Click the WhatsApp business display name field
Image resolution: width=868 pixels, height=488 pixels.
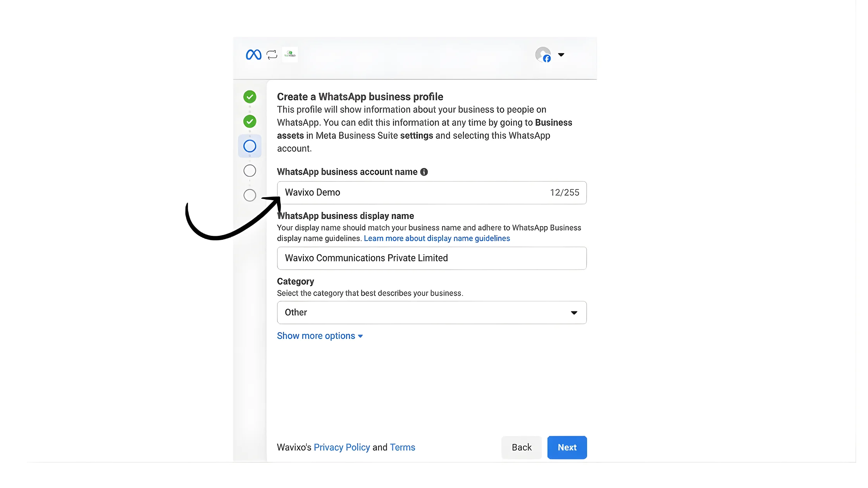click(x=432, y=258)
